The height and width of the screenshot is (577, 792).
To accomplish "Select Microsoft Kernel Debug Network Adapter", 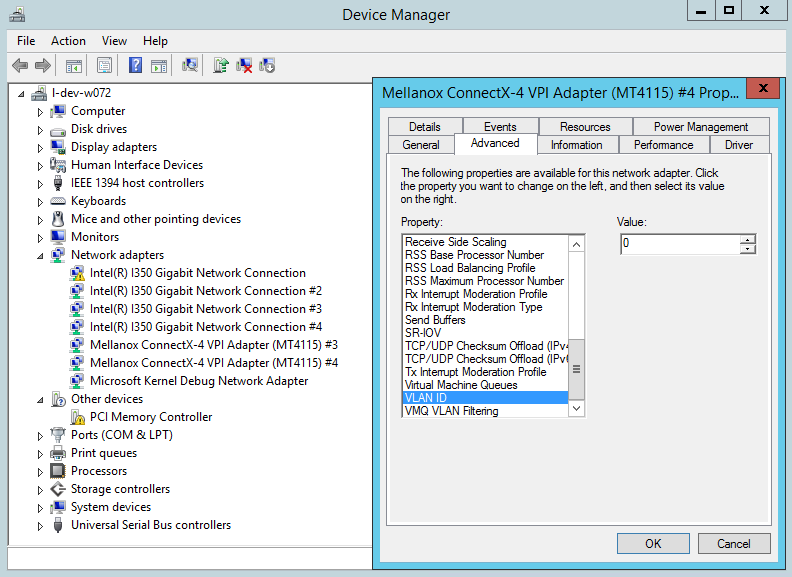I will pos(199,381).
